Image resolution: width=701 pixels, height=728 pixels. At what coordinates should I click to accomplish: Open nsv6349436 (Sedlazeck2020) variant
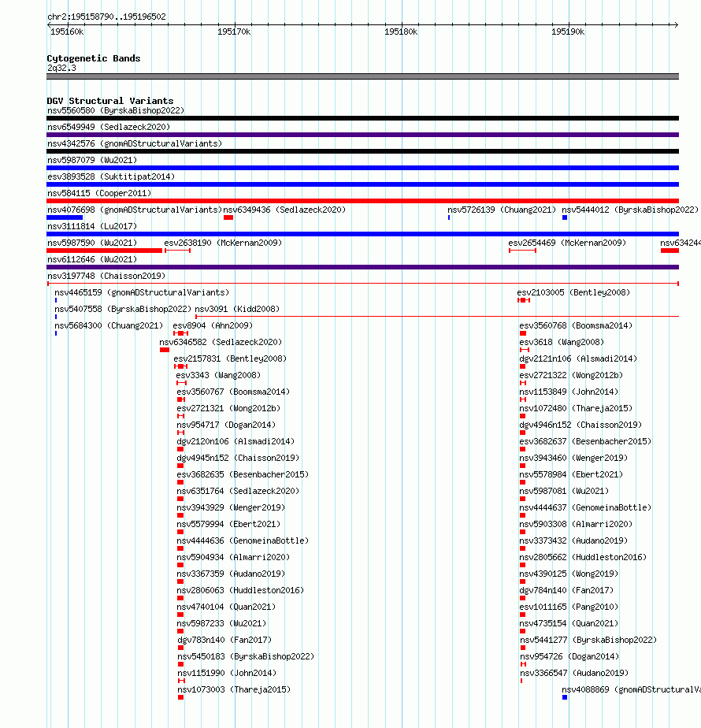(x=284, y=210)
